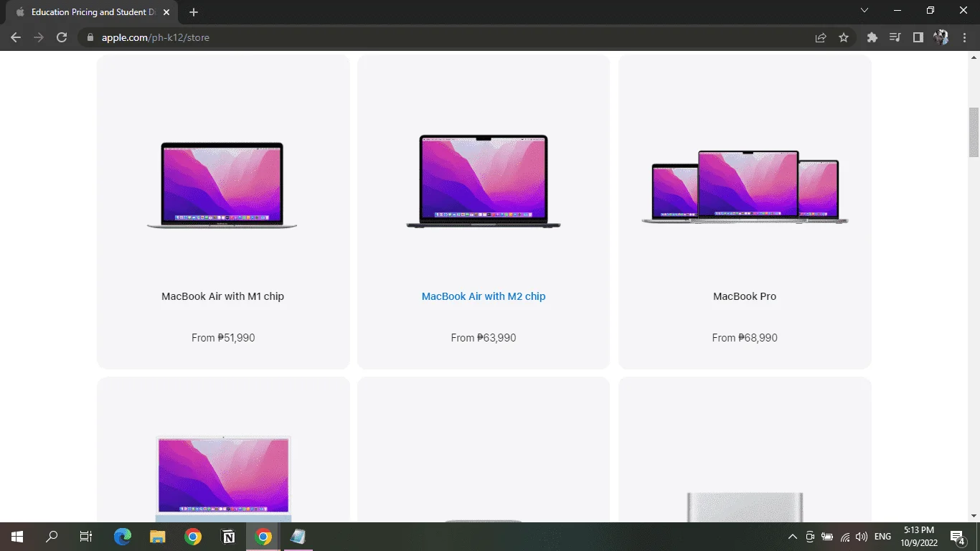
Task: Share this page using the share icon
Action: (x=821, y=37)
